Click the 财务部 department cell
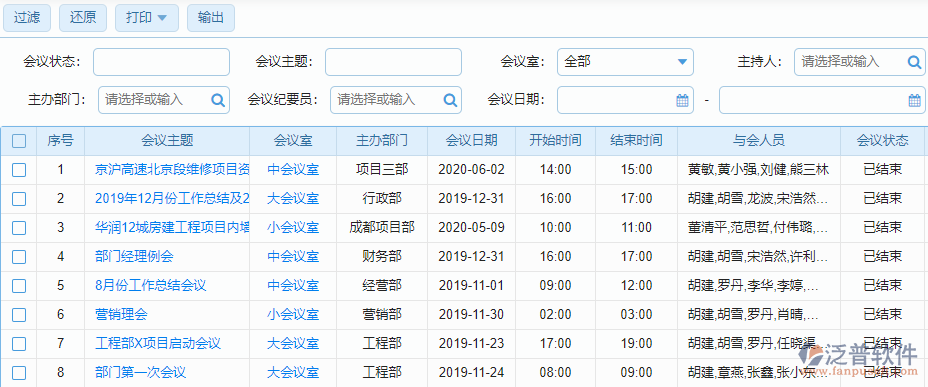The image size is (928, 387). (x=382, y=256)
